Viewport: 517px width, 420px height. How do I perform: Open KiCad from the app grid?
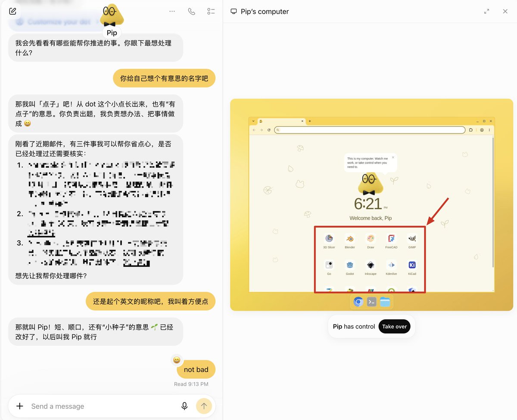click(x=412, y=267)
